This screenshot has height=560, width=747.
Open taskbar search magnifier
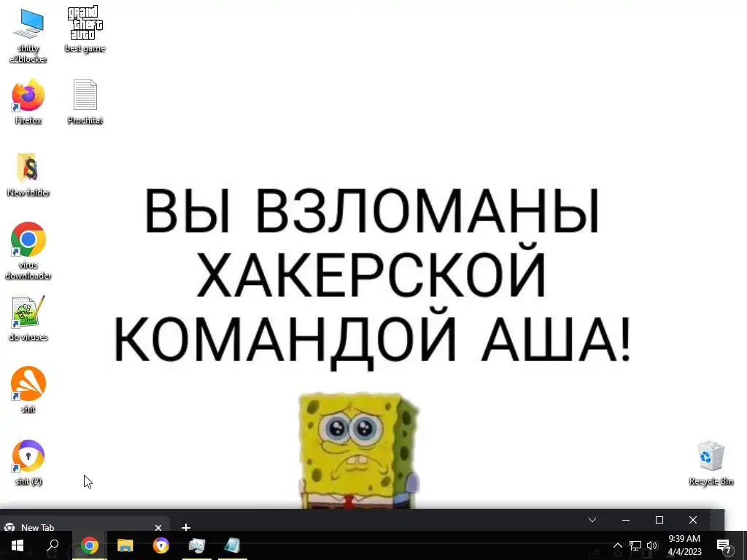click(x=53, y=545)
